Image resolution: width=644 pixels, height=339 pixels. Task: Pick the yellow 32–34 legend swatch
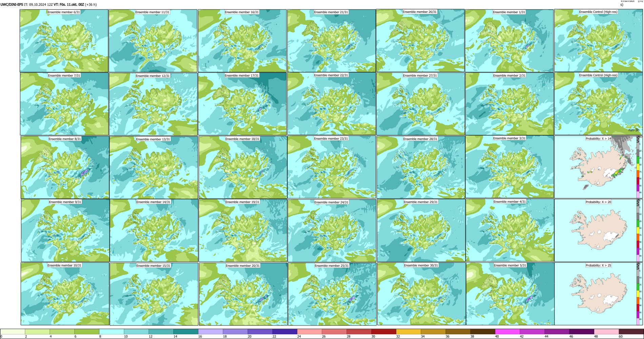coord(408,332)
